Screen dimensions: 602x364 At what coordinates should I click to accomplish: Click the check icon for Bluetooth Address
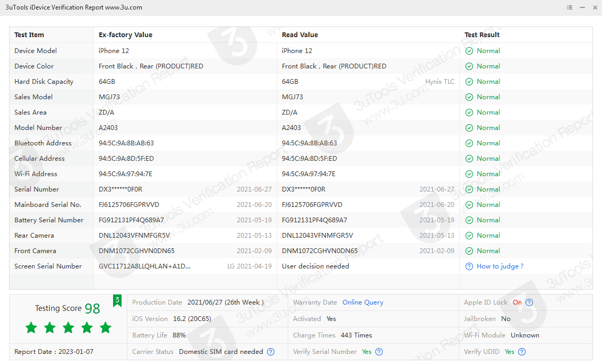point(469,143)
